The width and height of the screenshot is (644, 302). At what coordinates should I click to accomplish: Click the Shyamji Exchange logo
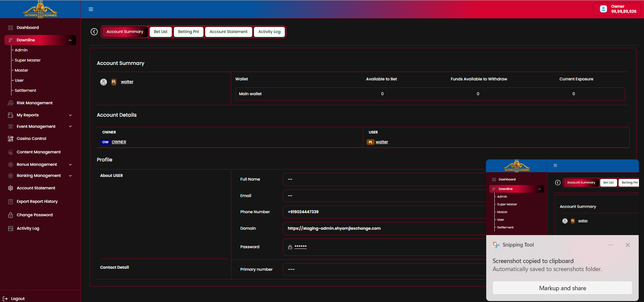(x=40, y=9)
